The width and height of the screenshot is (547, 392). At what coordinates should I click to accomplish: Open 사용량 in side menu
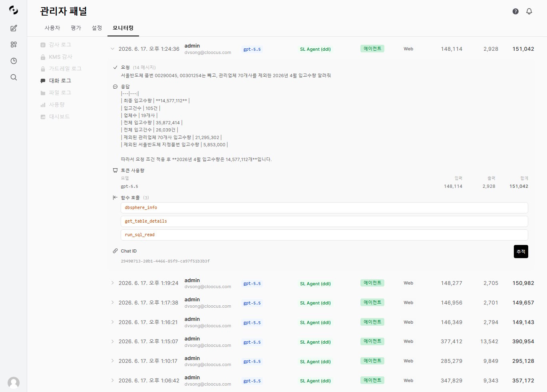[x=57, y=105]
